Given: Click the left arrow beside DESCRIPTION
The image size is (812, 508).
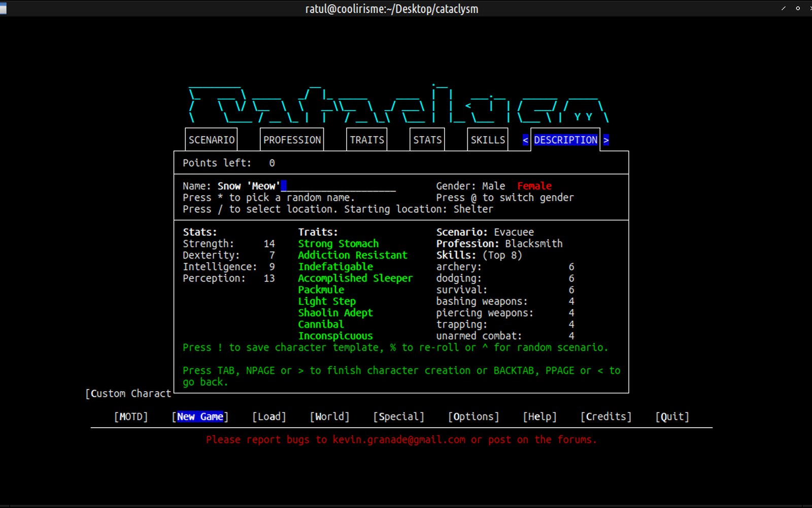Looking at the screenshot, I should coord(526,140).
